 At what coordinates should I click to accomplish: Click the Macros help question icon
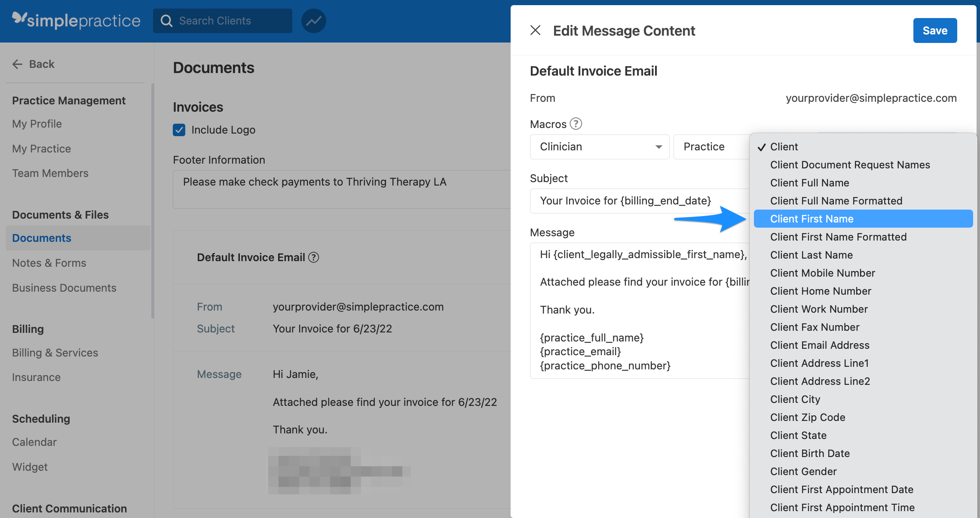point(576,124)
